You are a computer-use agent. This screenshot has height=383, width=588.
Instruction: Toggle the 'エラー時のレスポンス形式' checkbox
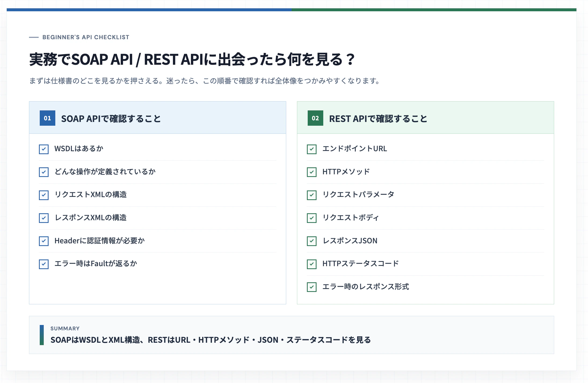point(312,287)
